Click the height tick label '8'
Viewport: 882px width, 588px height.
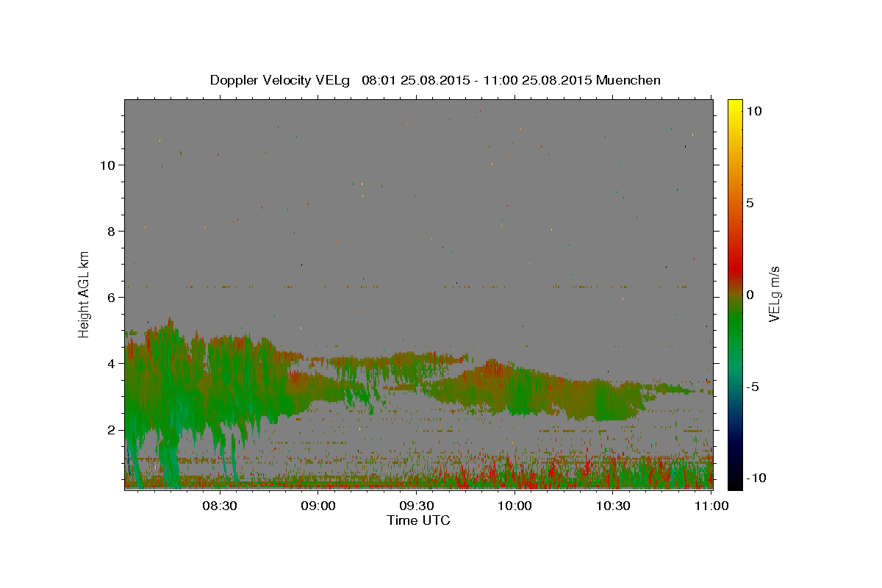coord(112,232)
